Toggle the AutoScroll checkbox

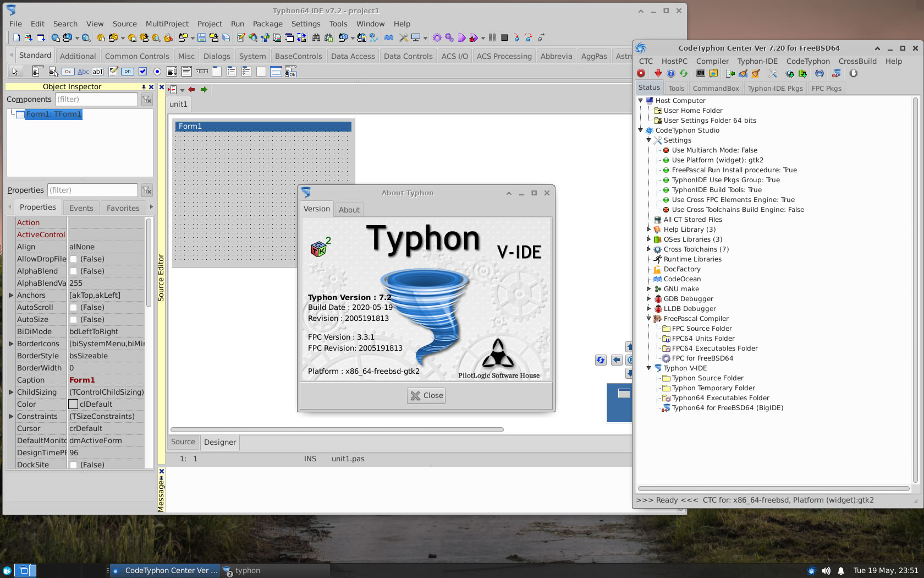[x=73, y=308]
